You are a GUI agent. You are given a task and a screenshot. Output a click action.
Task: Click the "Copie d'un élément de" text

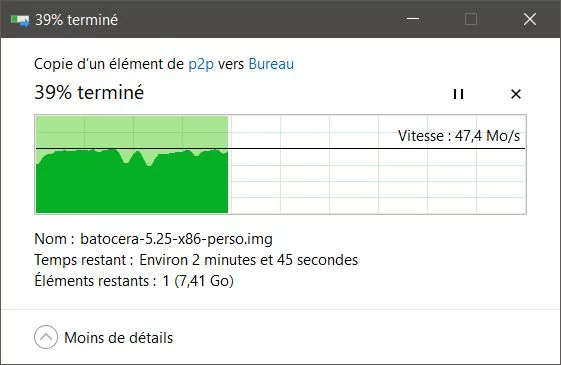109,64
